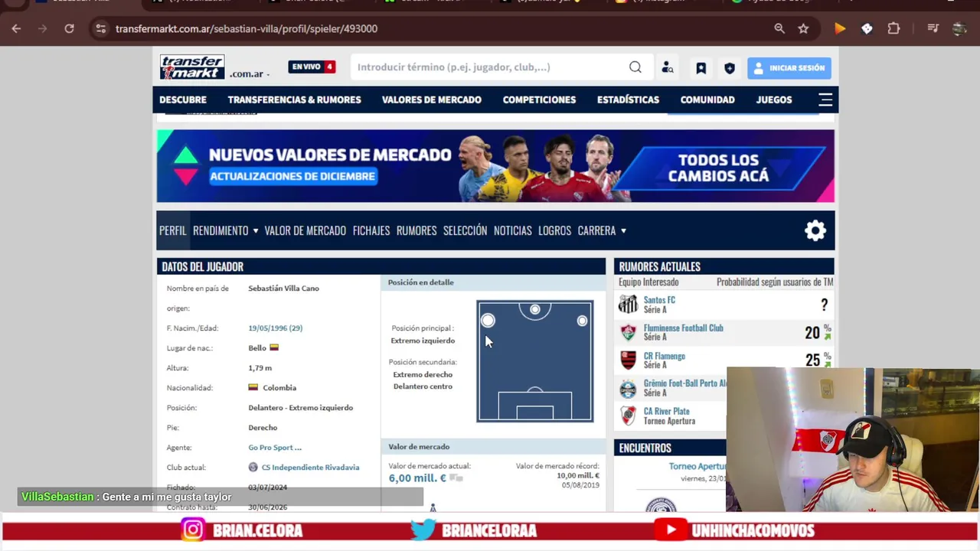Open the Santos FC link
Image resolution: width=980 pixels, height=551 pixels.
[x=659, y=300]
